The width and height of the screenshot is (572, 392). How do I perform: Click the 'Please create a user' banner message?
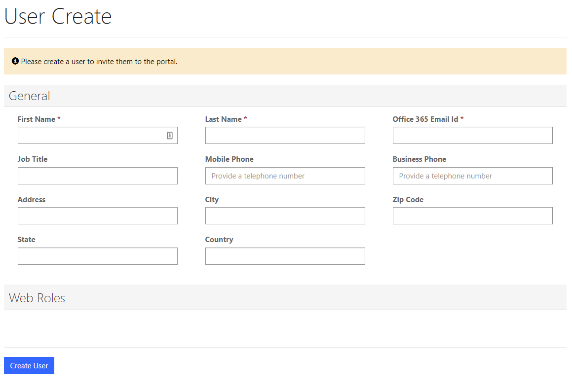click(99, 62)
